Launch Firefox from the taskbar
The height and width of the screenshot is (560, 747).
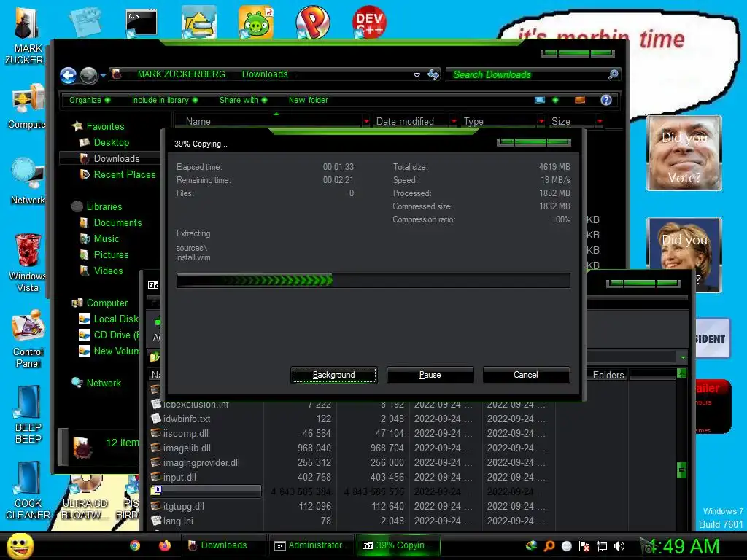(x=165, y=545)
